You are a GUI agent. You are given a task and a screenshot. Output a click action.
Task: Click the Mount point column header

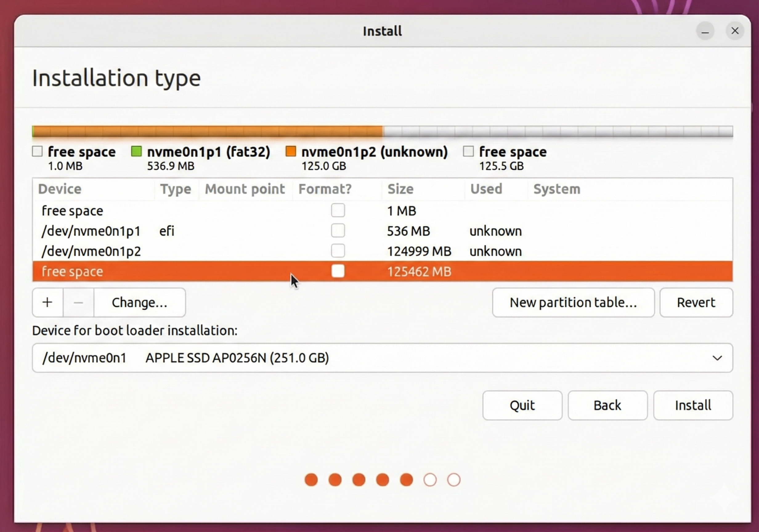pos(245,189)
